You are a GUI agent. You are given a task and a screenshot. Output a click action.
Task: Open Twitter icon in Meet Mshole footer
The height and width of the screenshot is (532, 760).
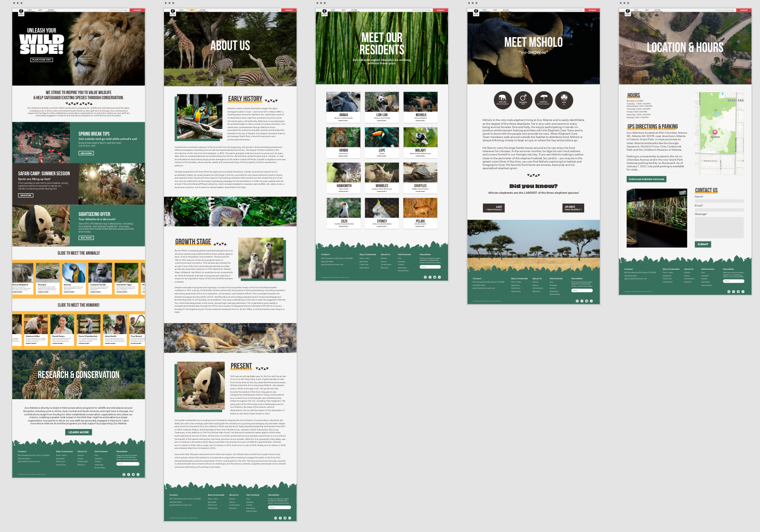coord(586,301)
